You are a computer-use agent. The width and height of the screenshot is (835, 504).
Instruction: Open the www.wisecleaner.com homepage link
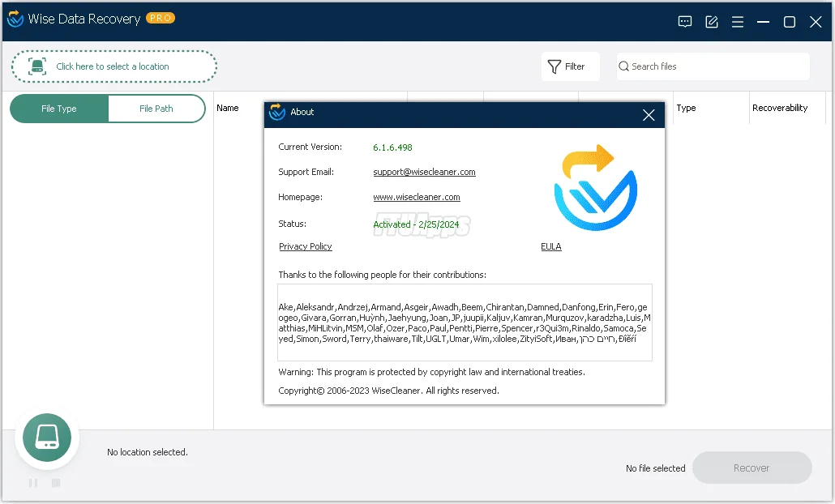pyautogui.click(x=417, y=197)
